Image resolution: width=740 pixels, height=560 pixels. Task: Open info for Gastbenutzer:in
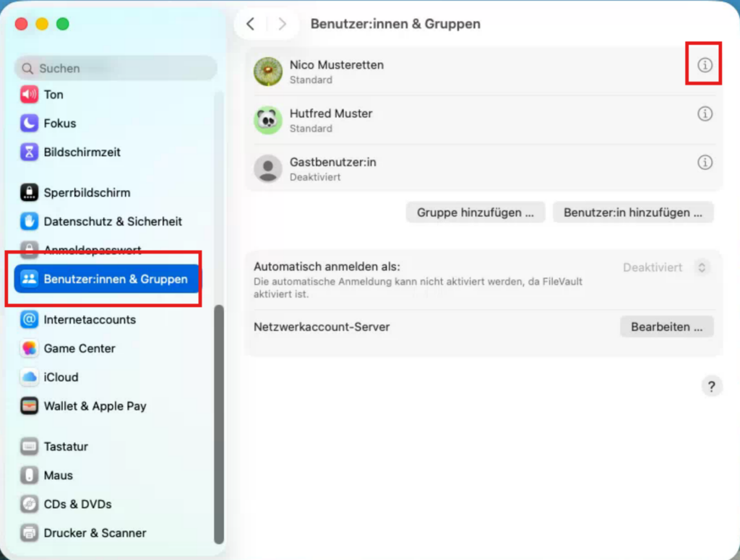coord(705,163)
